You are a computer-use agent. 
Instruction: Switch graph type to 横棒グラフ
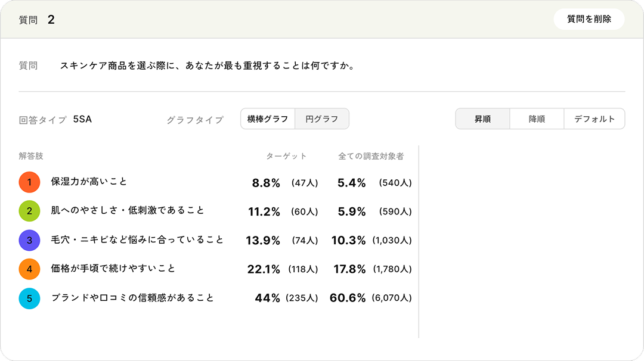click(x=268, y=119)
